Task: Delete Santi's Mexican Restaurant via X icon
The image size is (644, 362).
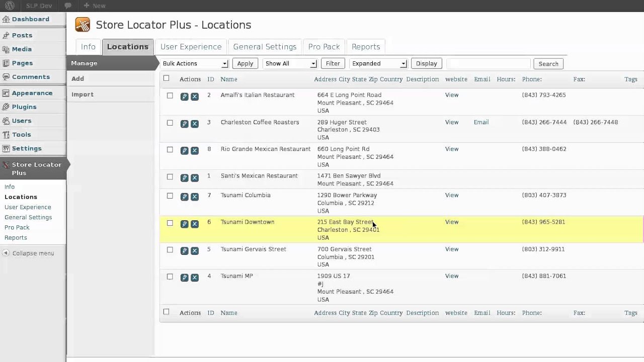Action: click(195, 177)
